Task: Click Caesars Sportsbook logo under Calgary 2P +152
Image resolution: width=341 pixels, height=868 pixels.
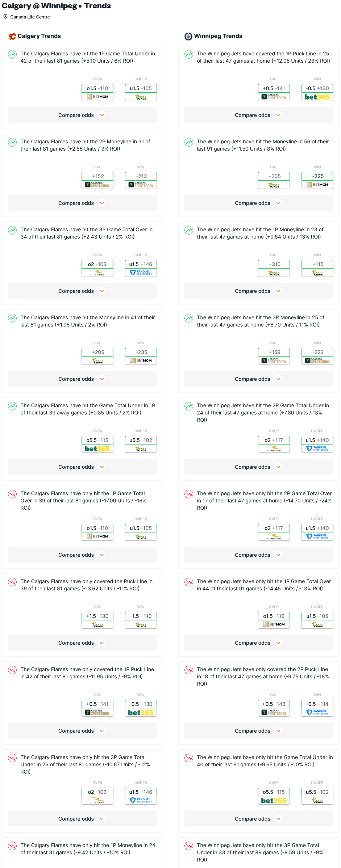Action: point(97,185)
